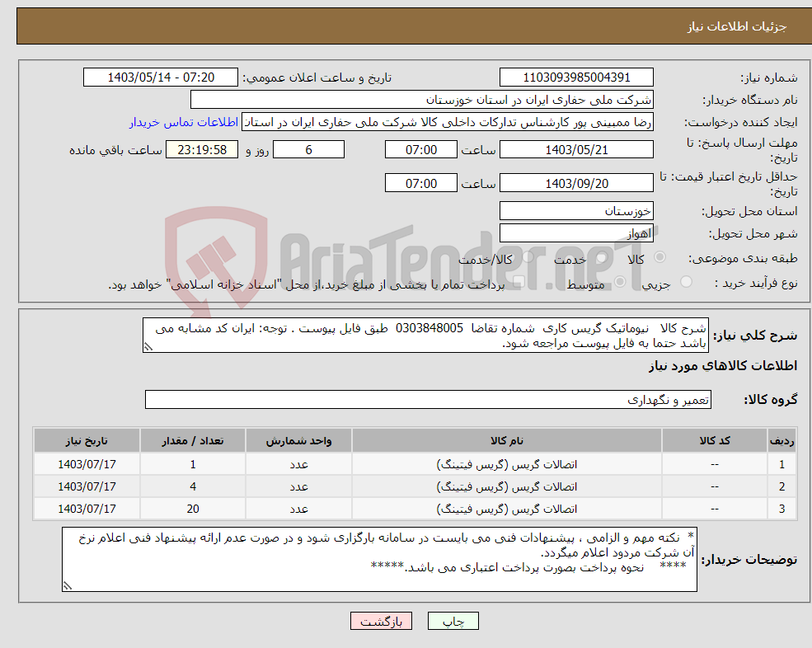Click the remaining days field showing 6
Viewport: 812px width, 648px height.
click(x=308, y=150)
